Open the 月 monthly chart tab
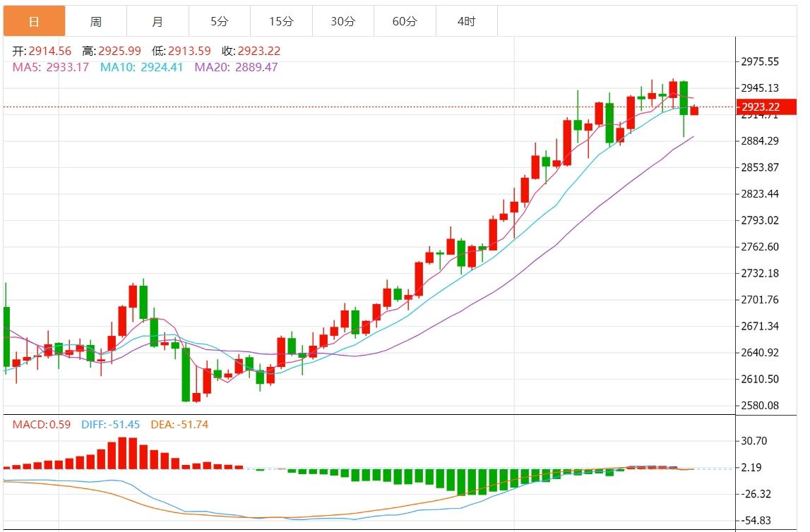Image resolution: width=810 pixels, height=532 pixels. click(x=157, y=21)
